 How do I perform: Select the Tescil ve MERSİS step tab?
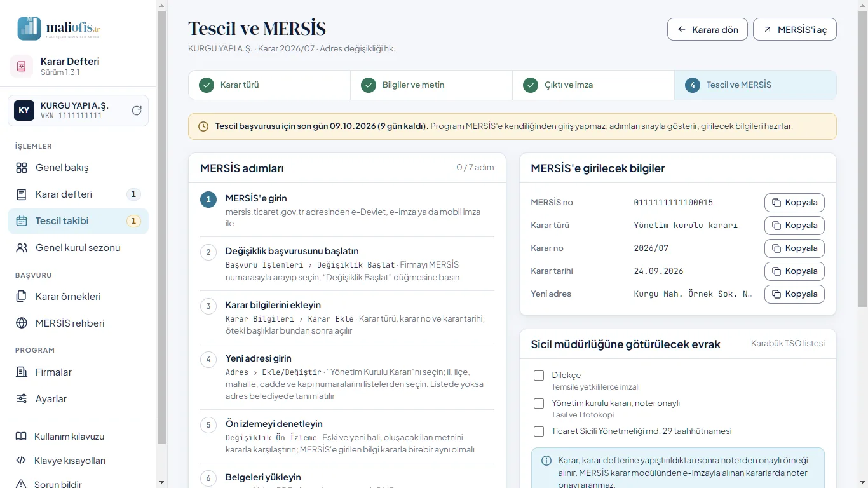click(756, 85)
